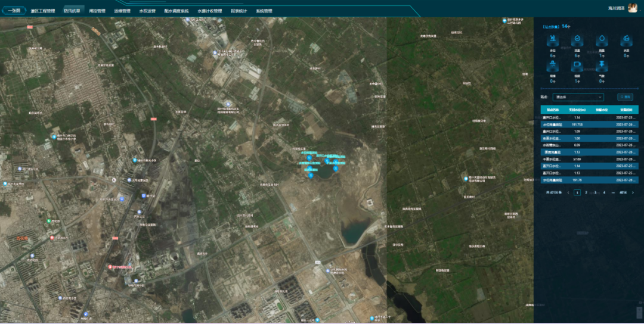Image resolution: width=644 pixels, height=324 pixels.
Task: Select page 1 in the pagination
Action: pyautogui.click(x=577, y=192)
